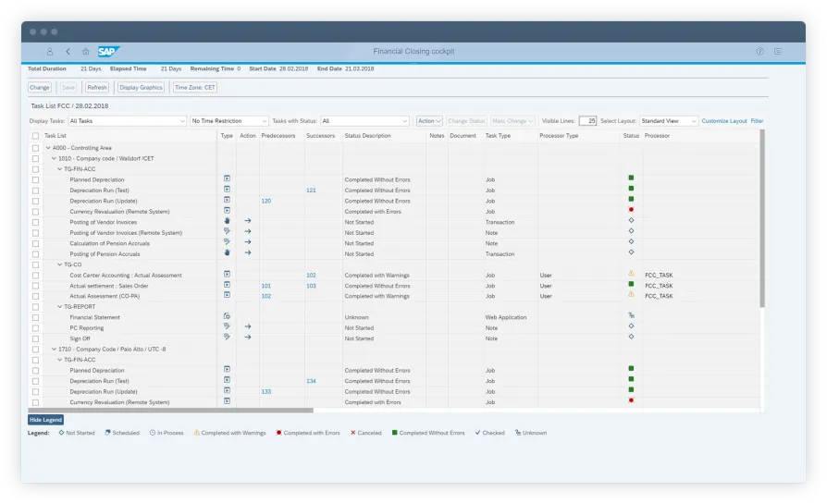
Task: Collapse the TG-CO tree node
Action: click(x=60, y=264)
